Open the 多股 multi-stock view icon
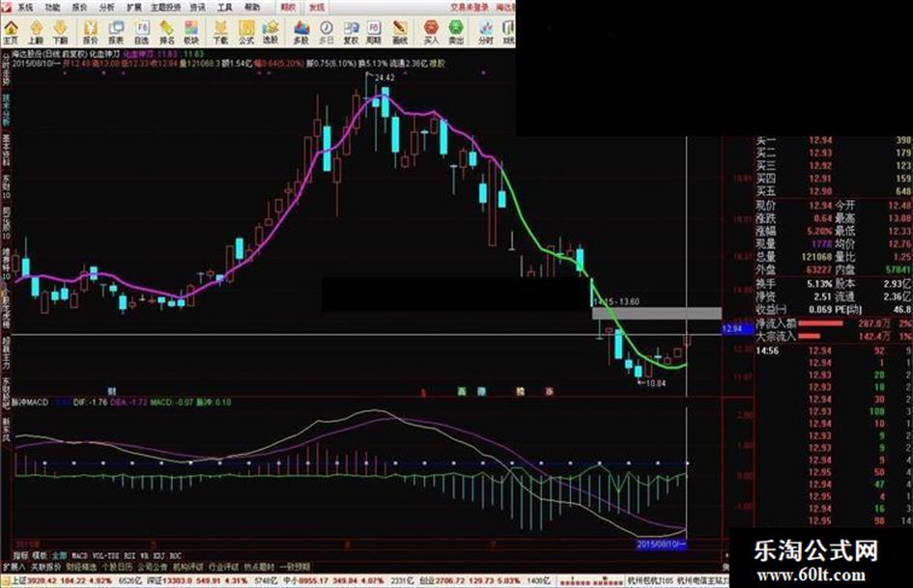This screenshot has width=913, height=588. coord(301,33)
